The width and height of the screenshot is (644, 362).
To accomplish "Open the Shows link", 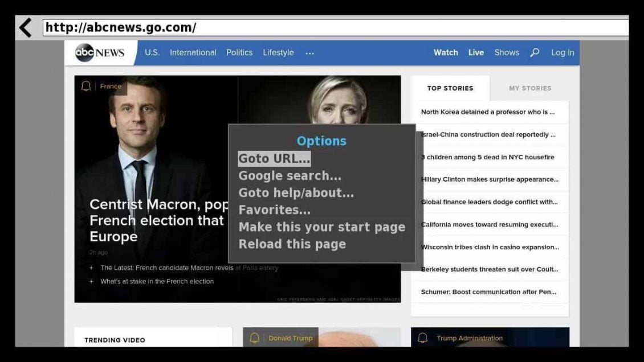I will pos(507,52).
